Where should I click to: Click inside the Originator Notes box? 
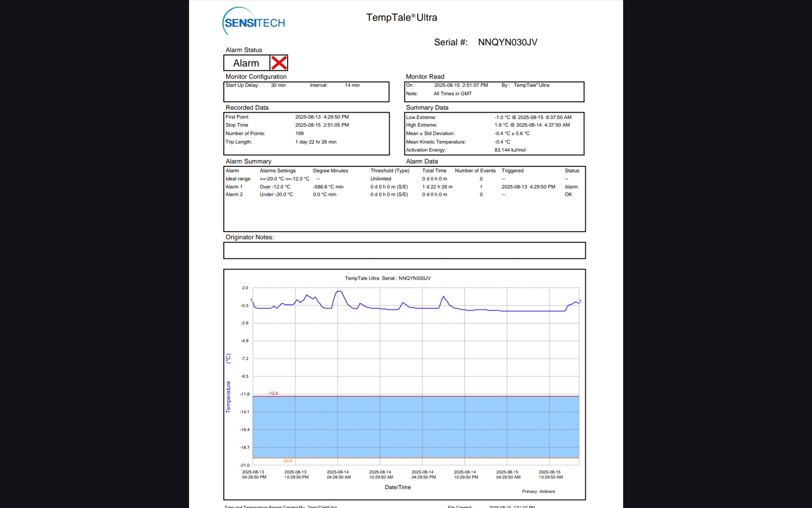click(404, 251)
